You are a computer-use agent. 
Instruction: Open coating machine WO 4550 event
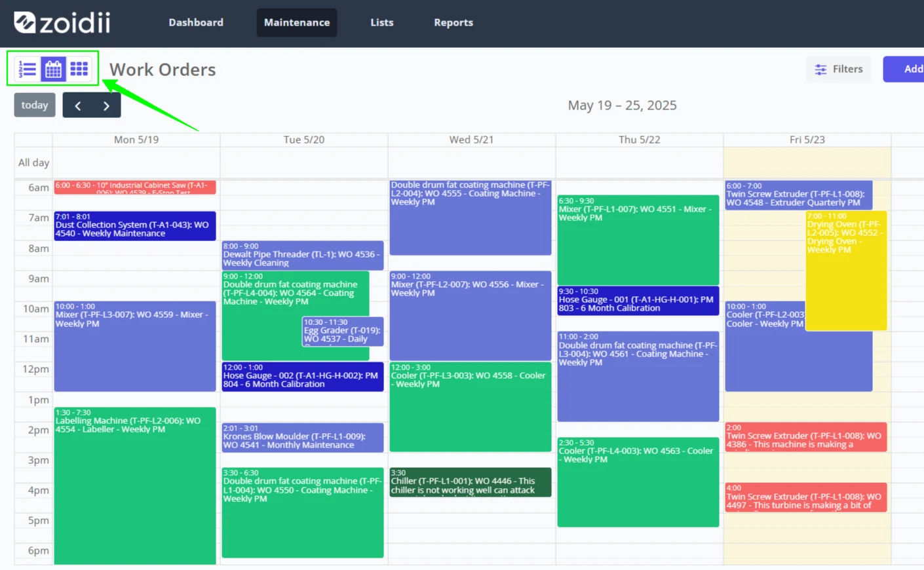pos(303,512)
